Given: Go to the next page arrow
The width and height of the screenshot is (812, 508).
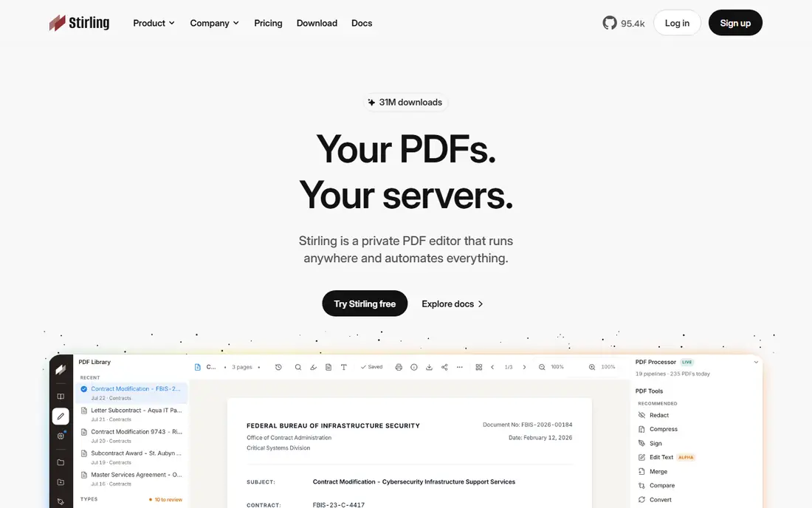Looking at the screenshot, I should (524, 367).
